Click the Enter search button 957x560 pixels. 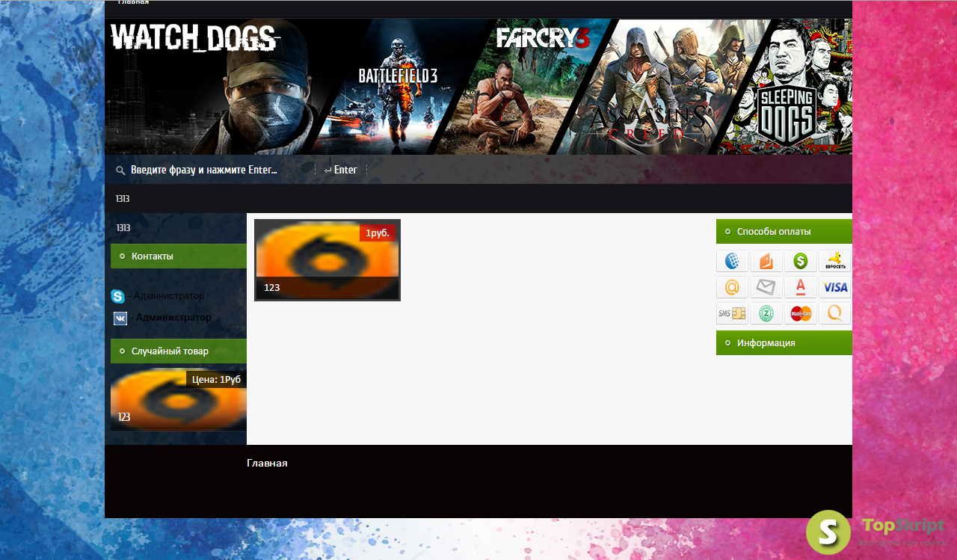(x=341, y=170)
